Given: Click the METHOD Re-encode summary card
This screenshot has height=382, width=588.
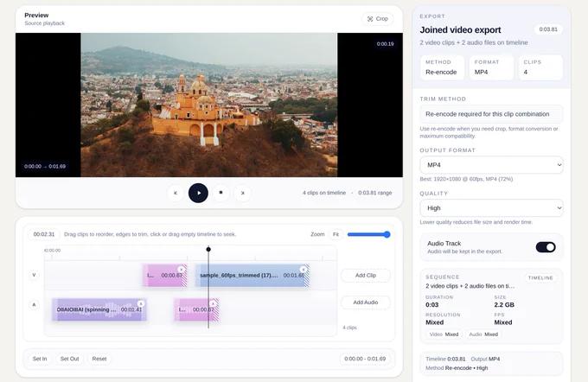Looking at the screenshot, I should [442, 67].
